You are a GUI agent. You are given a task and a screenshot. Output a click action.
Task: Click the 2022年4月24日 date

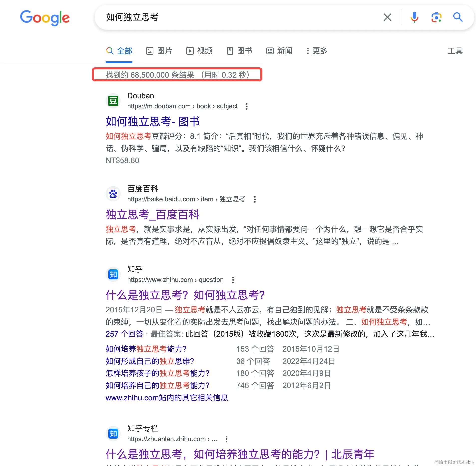(x=309, y=361)
